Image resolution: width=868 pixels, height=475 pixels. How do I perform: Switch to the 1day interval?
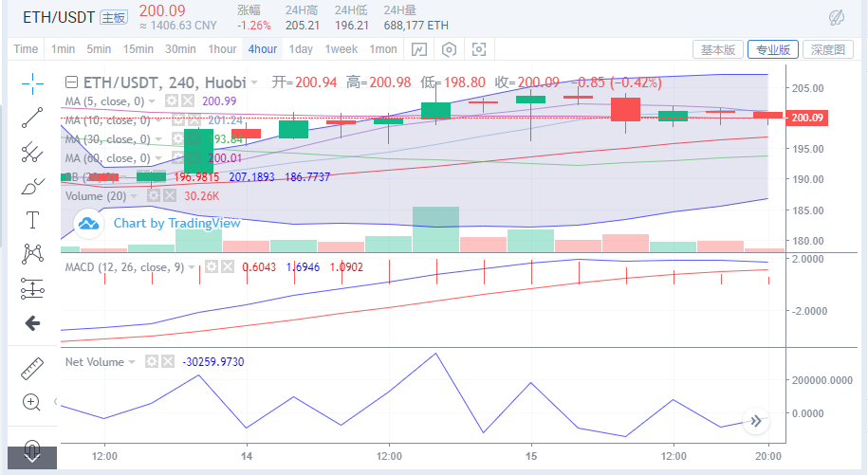coord(301,49)
